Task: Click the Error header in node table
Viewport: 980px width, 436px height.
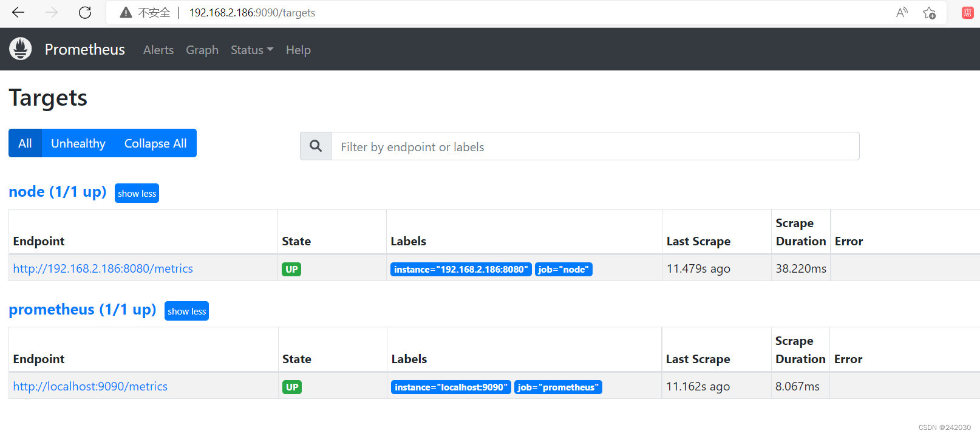Action: tap(849, 241)
